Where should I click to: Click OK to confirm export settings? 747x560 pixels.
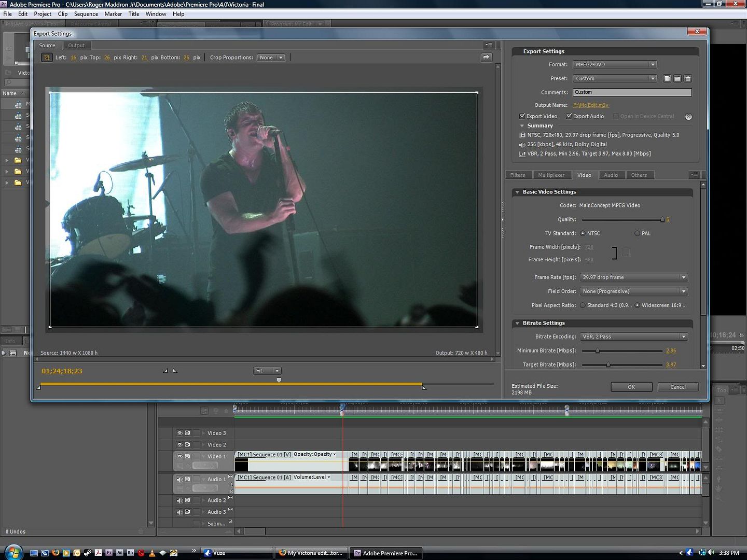coord(631,387)
